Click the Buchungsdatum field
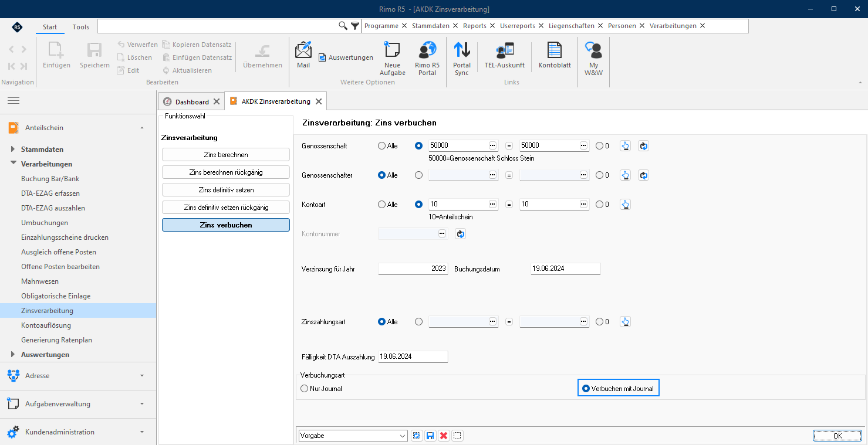868x445 pixels. click(x=565, y=269)
